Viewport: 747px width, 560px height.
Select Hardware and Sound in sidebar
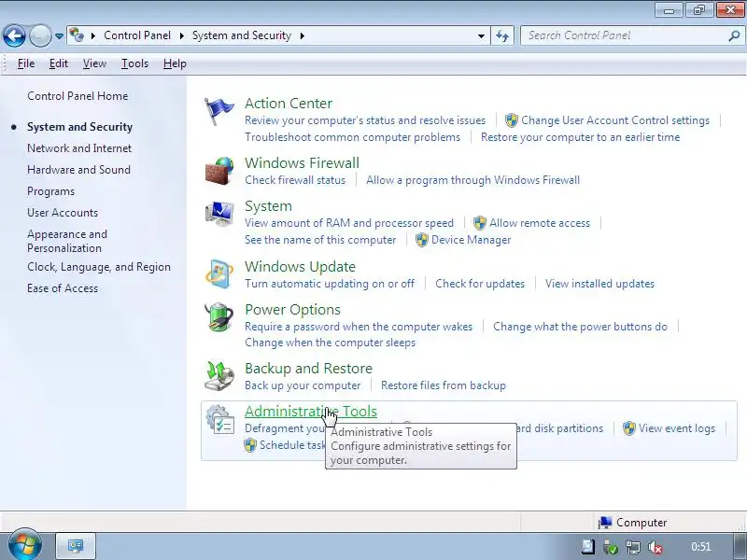(78, 170)
